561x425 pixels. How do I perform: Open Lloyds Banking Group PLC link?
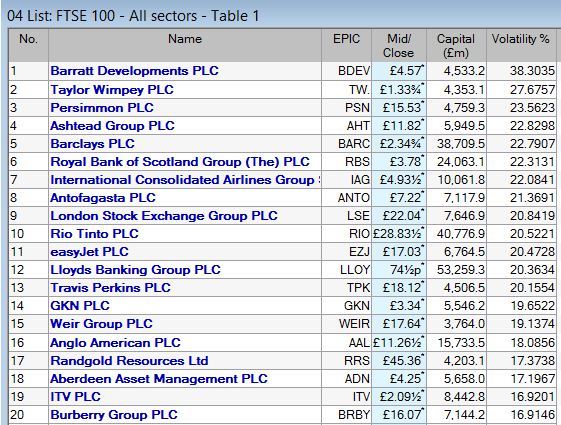tap(135, 269)
